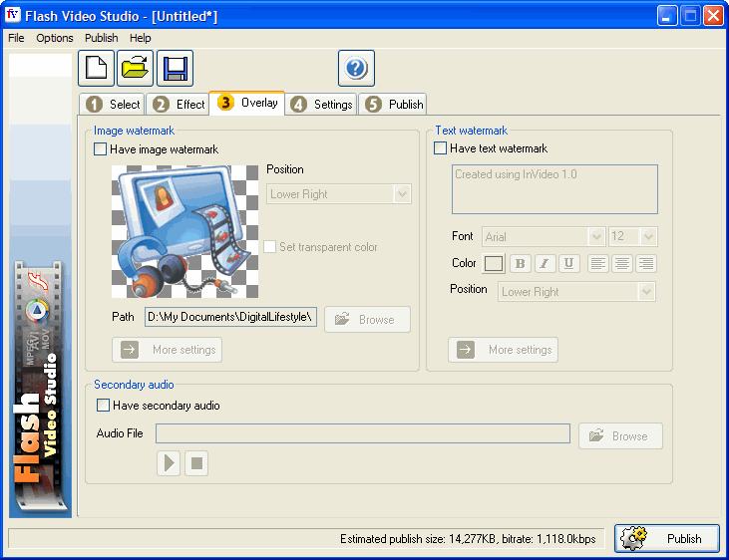Image resolution: width=729 pixels, height=560 pixels.
Task: Close the Flash Video Studio window
Action: [x=713, y=15]
